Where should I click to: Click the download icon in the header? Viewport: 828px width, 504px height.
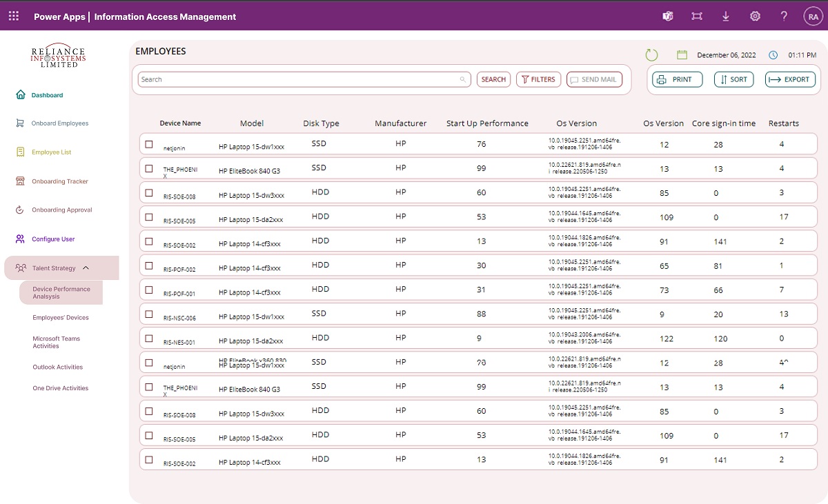pos(726,16)
